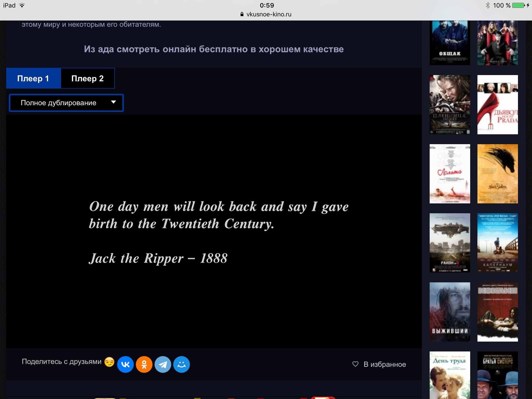
Task: Add movie with В избранное link
Action: coord(384,364)
